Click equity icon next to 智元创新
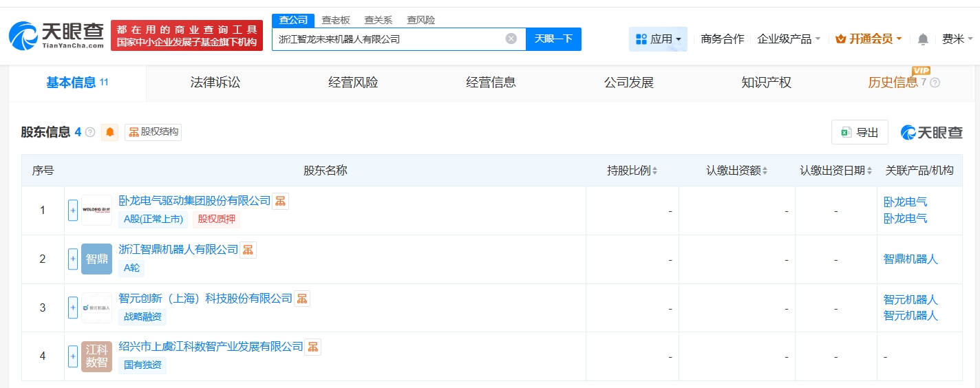This screenshot has height=388, width=980. [x=302, y=299]
